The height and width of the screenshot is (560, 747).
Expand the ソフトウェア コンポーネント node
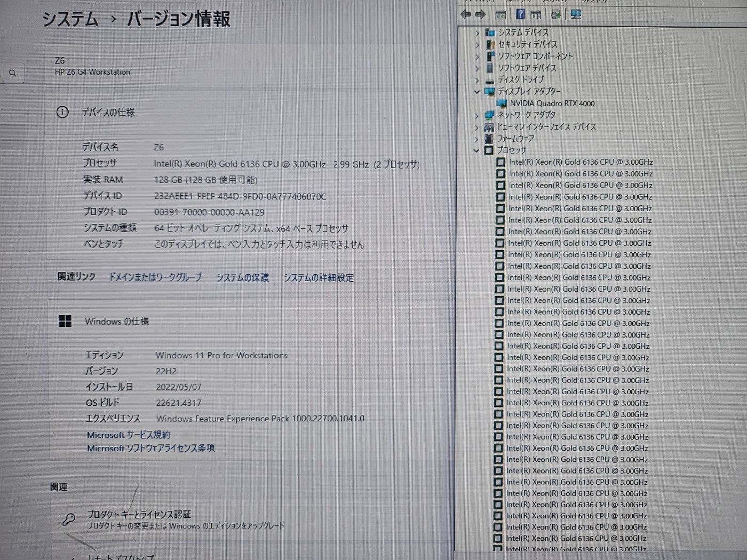tap(478, 57)
